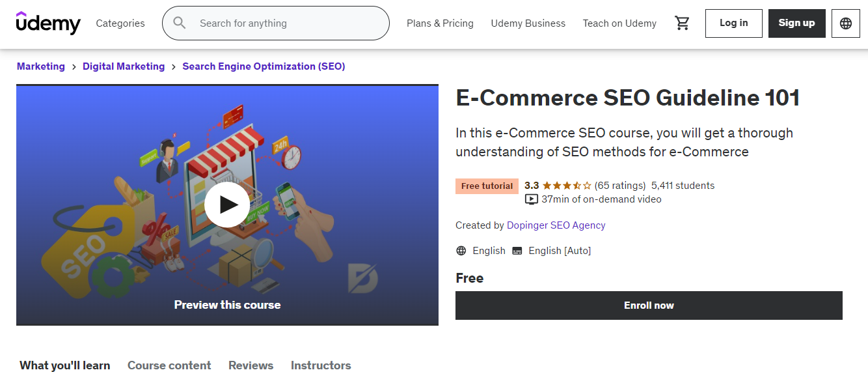This screenshot has height=383, width=868.
Task: Click the Log in button
Action: point(734,23)
